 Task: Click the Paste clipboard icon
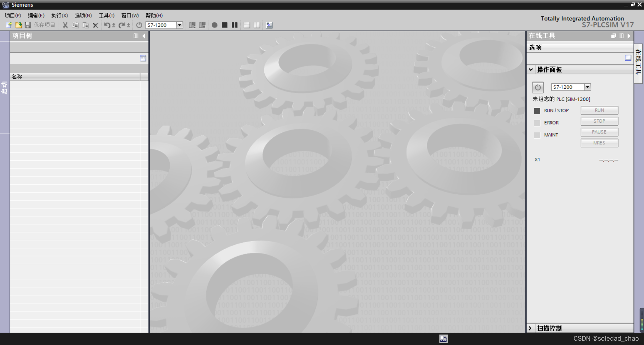(x=85, y=25)
